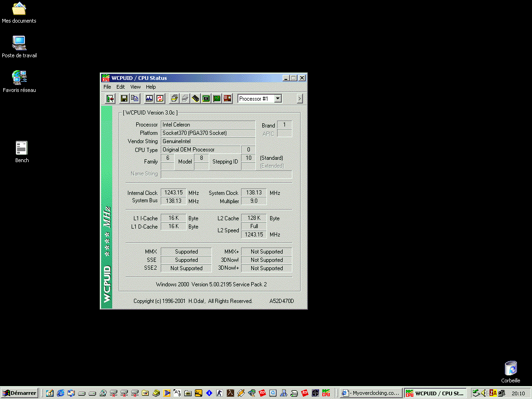Click the Démarrer start button
This screenshot has width=532, height=399.
[20, 393]
